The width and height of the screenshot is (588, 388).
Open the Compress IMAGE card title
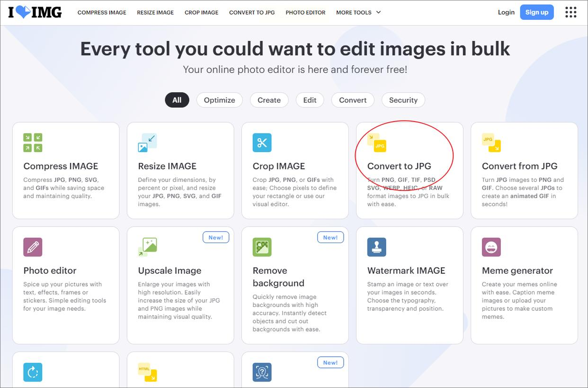pyautogui.click(x=61, y=166)
